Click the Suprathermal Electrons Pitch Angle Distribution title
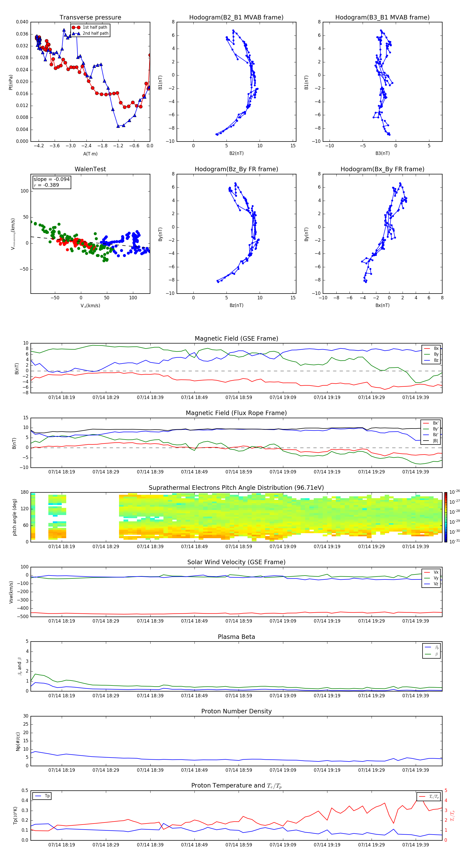The height and width of the screenshot is (868, 473). (x=236, y=488)
